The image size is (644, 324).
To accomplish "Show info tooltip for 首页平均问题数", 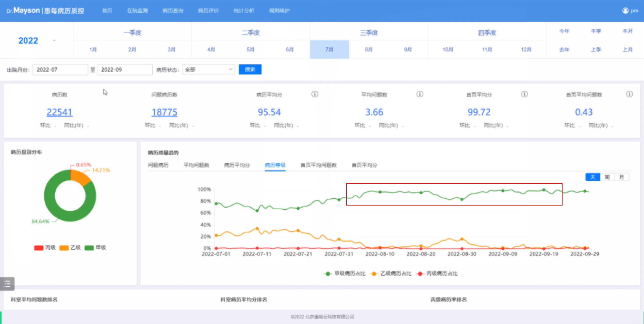I will tap(629, 94).
